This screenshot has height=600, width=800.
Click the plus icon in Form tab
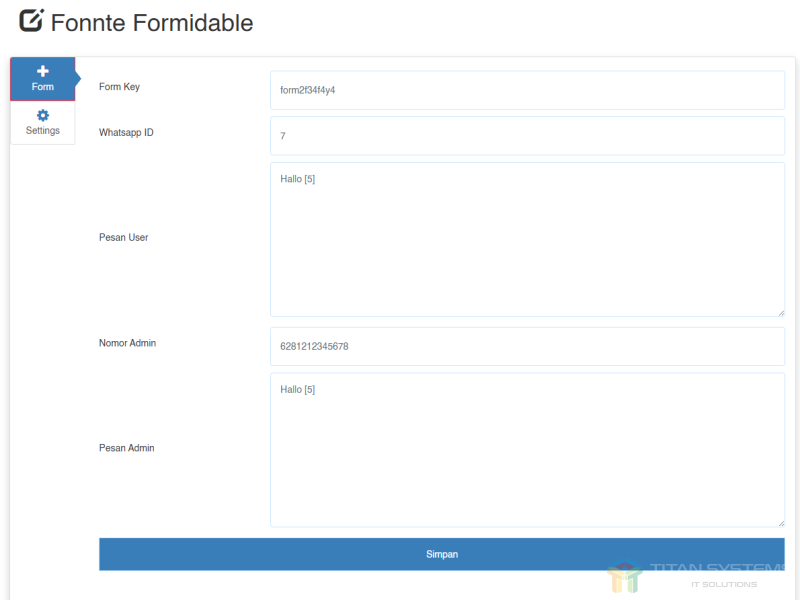42,71
